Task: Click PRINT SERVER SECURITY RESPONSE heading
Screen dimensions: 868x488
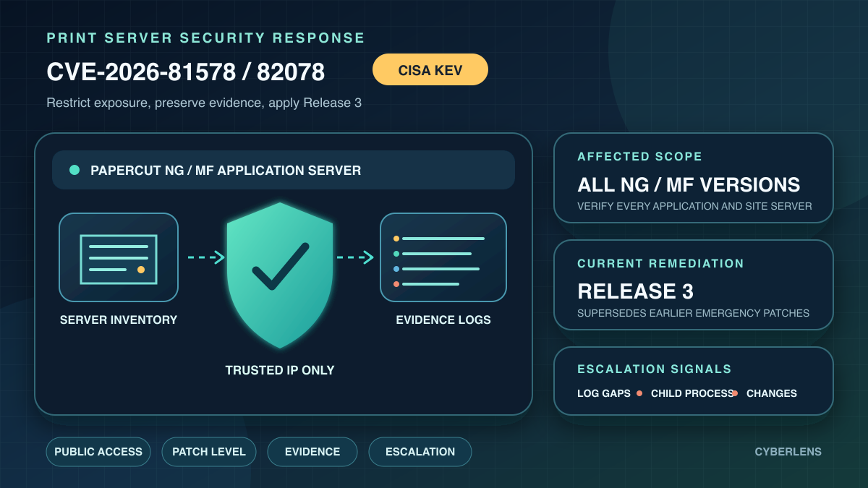Action: (206, 38)
